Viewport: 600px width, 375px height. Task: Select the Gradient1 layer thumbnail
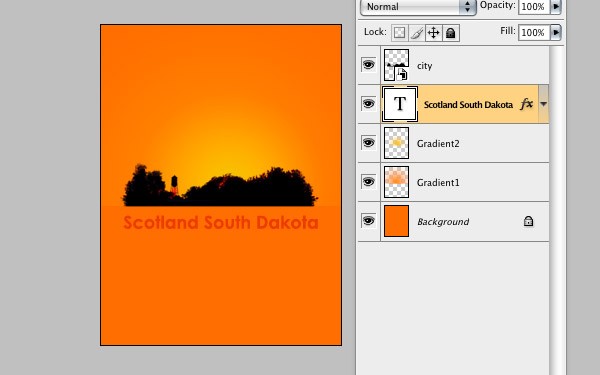[x=396, y=182]
